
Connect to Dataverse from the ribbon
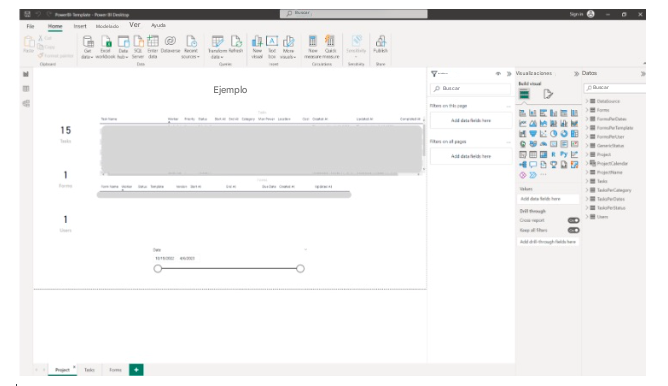pyautogui.click(x=170, y=45)
